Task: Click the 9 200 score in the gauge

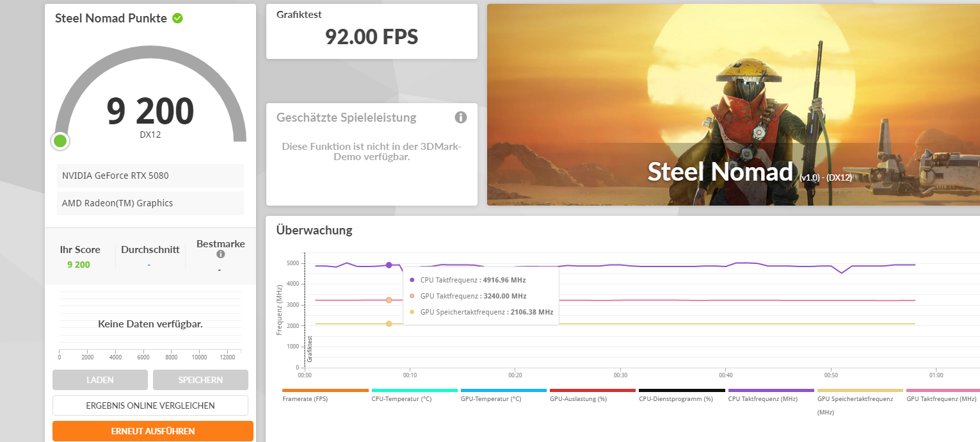Action: [150, 111]
